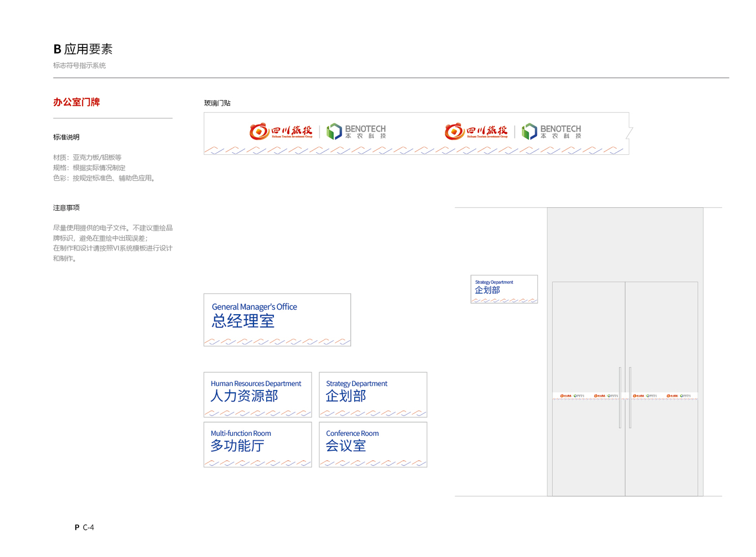
Task: Click the small Strategy Department sign beside the door
Action: pyautogui.click(x=504, y=289)
